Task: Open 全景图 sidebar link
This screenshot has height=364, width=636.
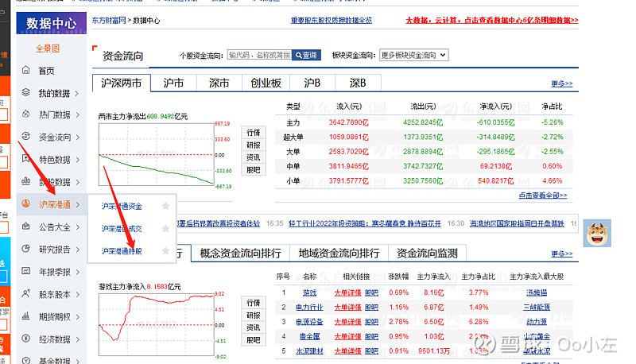Action: pyautogui.click(x=48, y=48)
